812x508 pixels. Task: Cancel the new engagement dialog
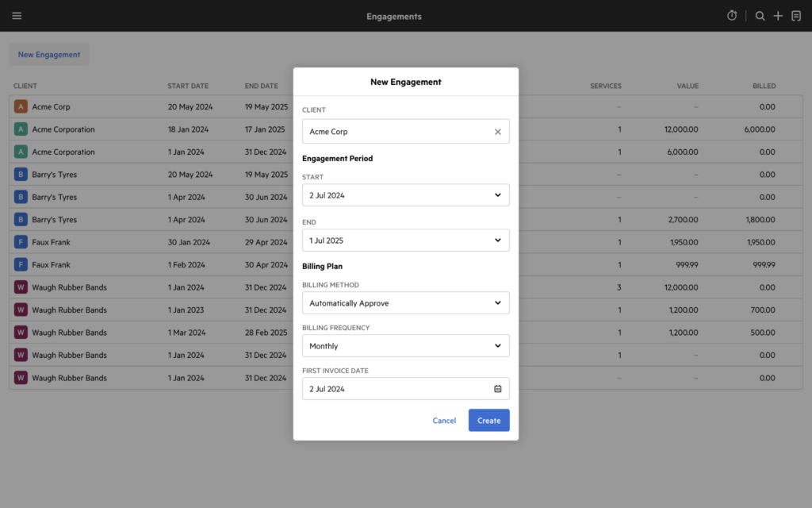pyautogui.click(x=444, y=421)
